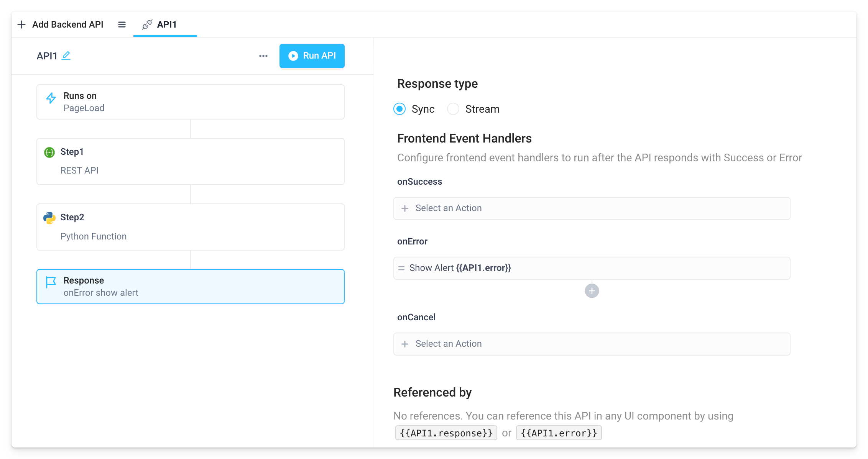Open the ellipsis options menu next to Run API
Image resolution: width=868 pixels, height=459 pixels.
[263, 56]
